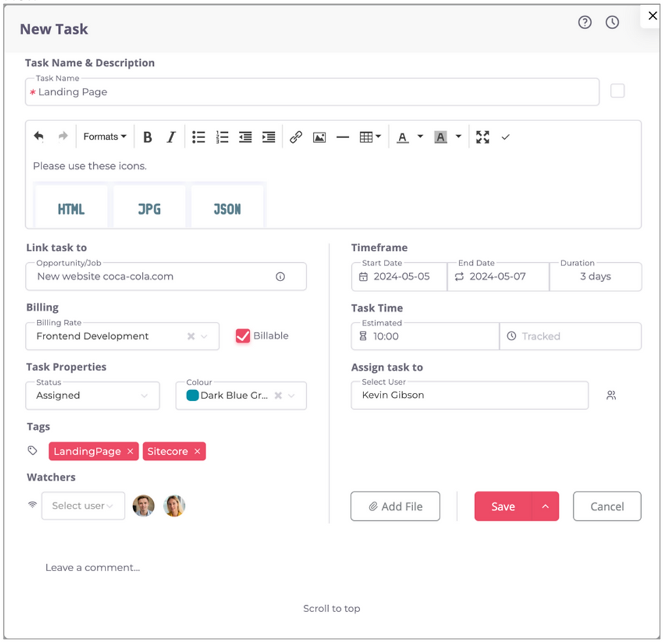Image resolution: width=667 pixels, height=644 pixels.
Task: Insert a table using the table icon
Action: tap(368, 136)
